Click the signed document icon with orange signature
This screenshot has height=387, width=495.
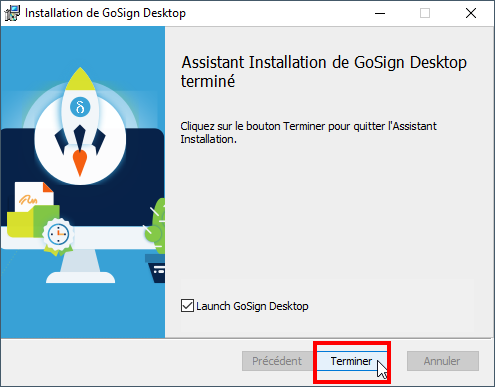point(34,197)
